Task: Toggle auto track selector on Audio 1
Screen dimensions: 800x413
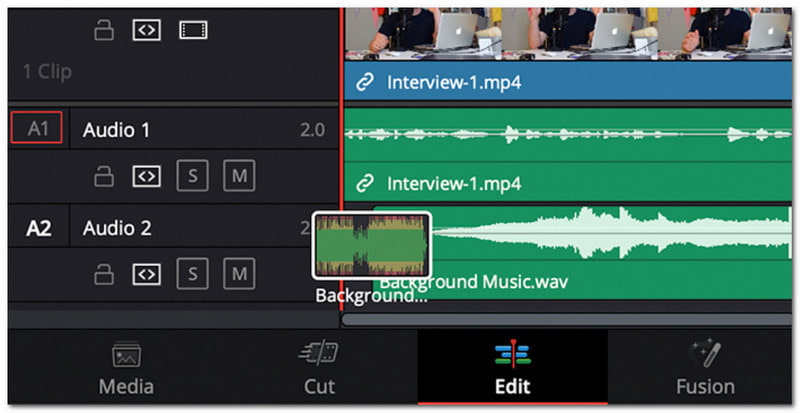Action: click(146, 176)
